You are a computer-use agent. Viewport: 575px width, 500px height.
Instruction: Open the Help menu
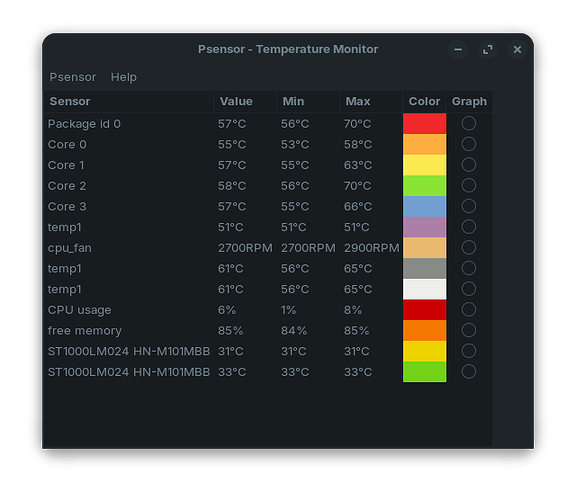[124, 77]
